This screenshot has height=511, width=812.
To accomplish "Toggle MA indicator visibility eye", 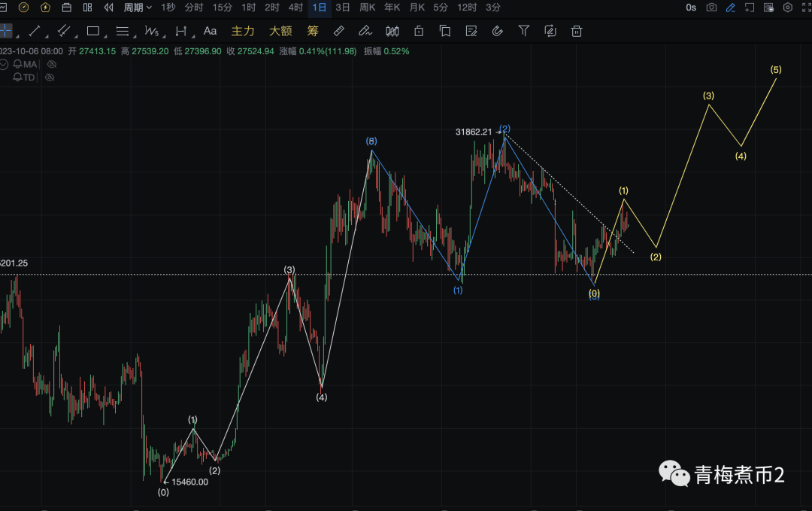I will click(x=52, y=64).
